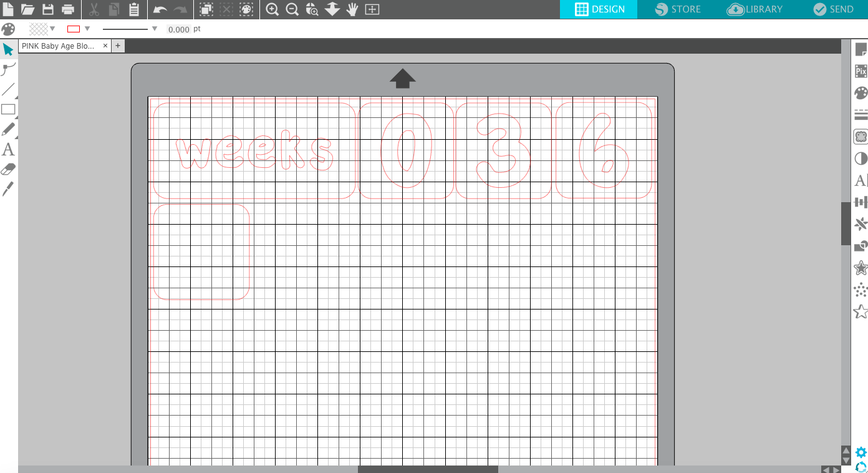Open the Trace panel
The width and height of the screenshot is (868, 473).
(x=861, y=137)
